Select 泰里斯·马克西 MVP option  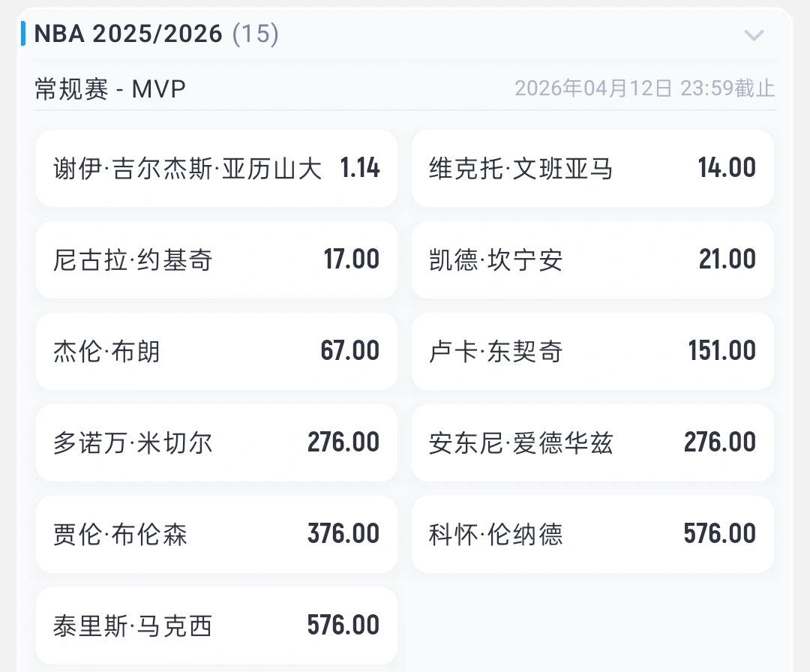tap(216, 625)
